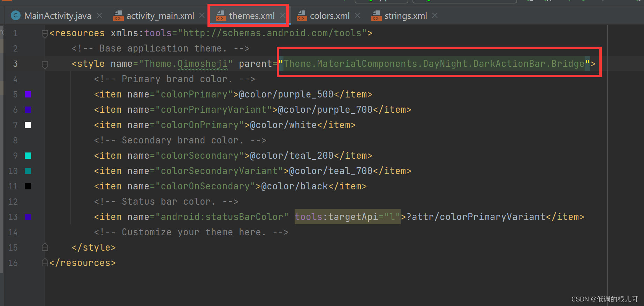Open the purple_700 gutter color swatch on line 6
Image resolution: width=644 pixels, height=306 pixels.
click(x=28, y=110)
